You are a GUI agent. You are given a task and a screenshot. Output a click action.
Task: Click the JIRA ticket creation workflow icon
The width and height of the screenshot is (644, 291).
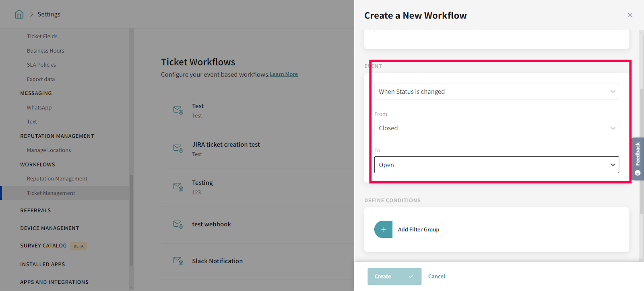click(178, 148)
